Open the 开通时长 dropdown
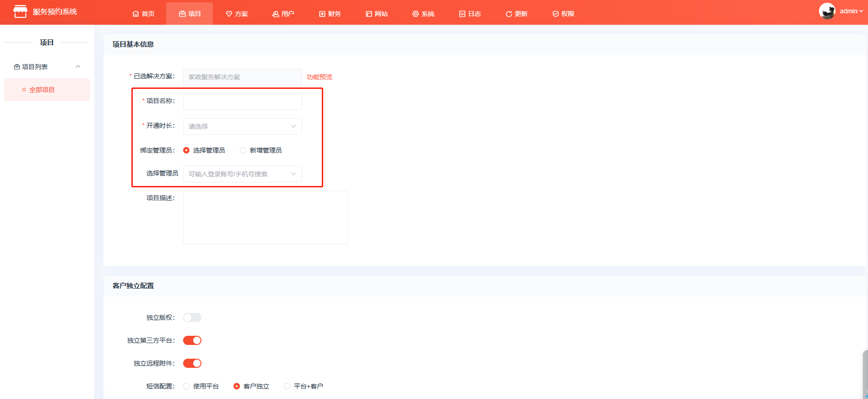This screenshot has width=868, height=399. [242, 126]
